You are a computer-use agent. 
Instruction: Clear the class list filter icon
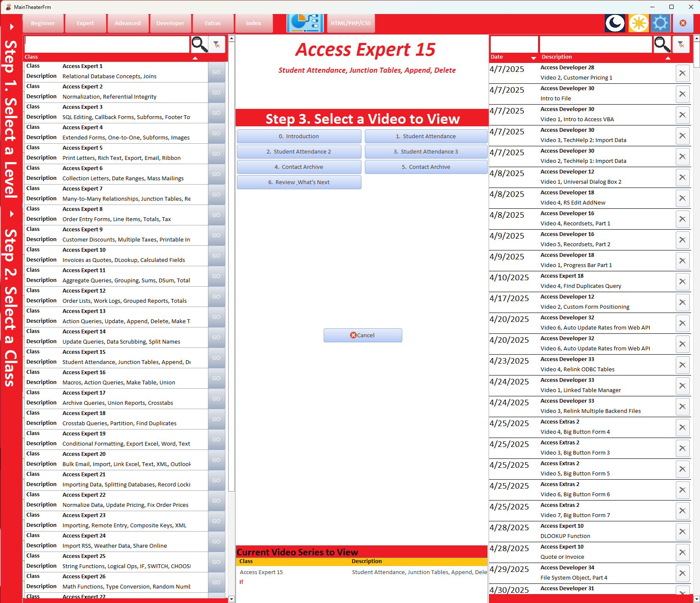point(217,44)
